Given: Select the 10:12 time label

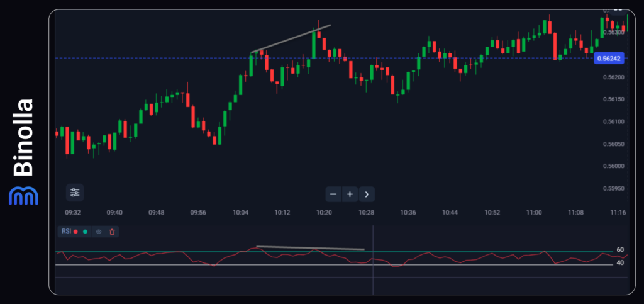Looking at the screenshot, I should point(282,213).
